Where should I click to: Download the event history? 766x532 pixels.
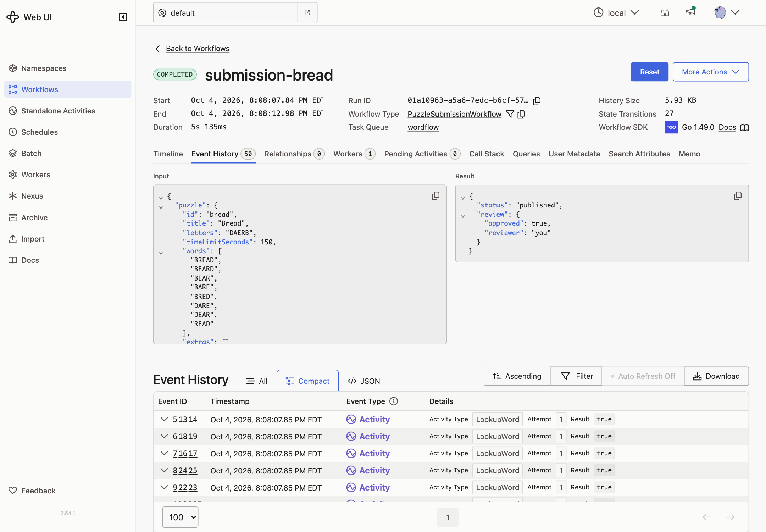(x=716, y=376)
